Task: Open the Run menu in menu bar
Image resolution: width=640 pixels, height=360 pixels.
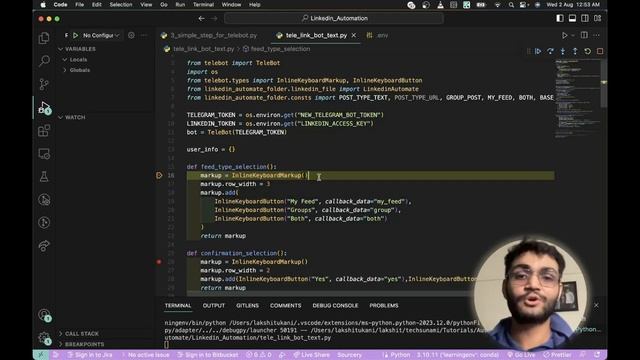Action: tap(180, 5)
